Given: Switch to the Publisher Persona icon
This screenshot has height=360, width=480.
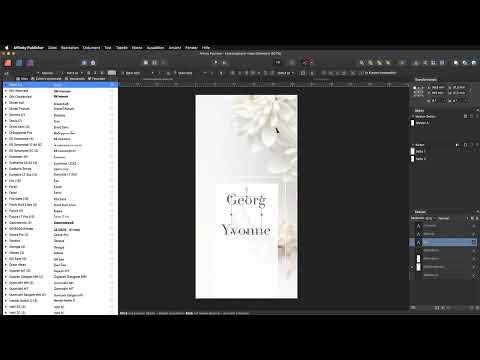Looking at the screenshot, I should click(x=8, y=63).
